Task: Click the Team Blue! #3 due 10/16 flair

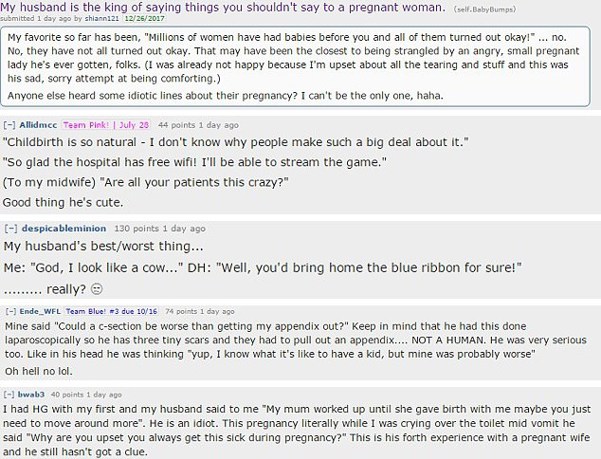Action: point(112,311)
